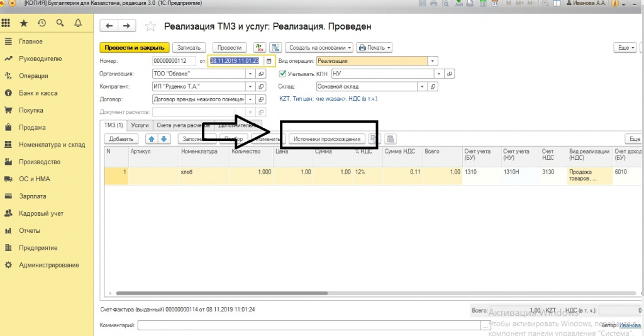The height and width of the screenshot is (336, 644).
Task: Expand the Вид операции dropdown
Action: [432, 61]
